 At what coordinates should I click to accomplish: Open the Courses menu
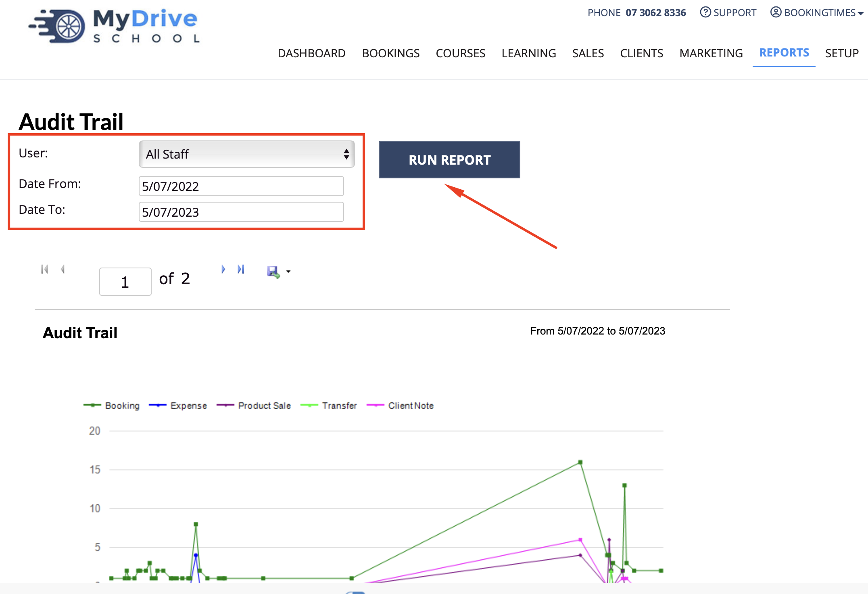[460, 53]
